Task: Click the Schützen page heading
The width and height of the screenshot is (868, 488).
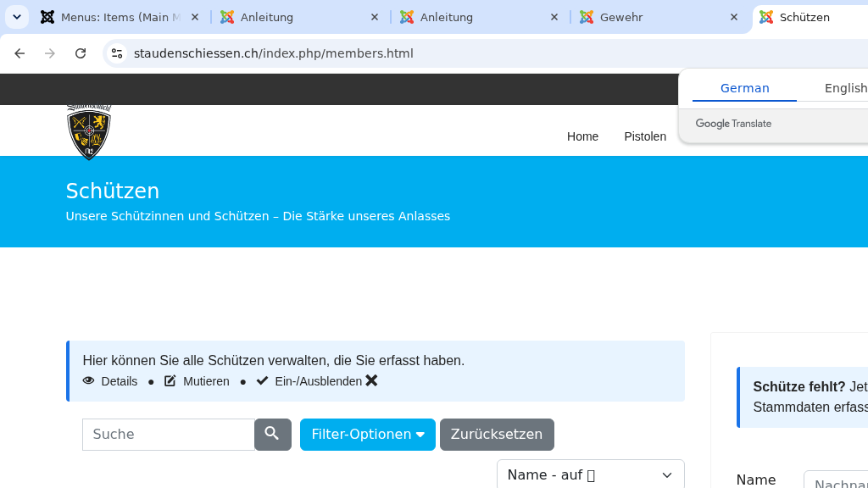Action: point(113,191)
